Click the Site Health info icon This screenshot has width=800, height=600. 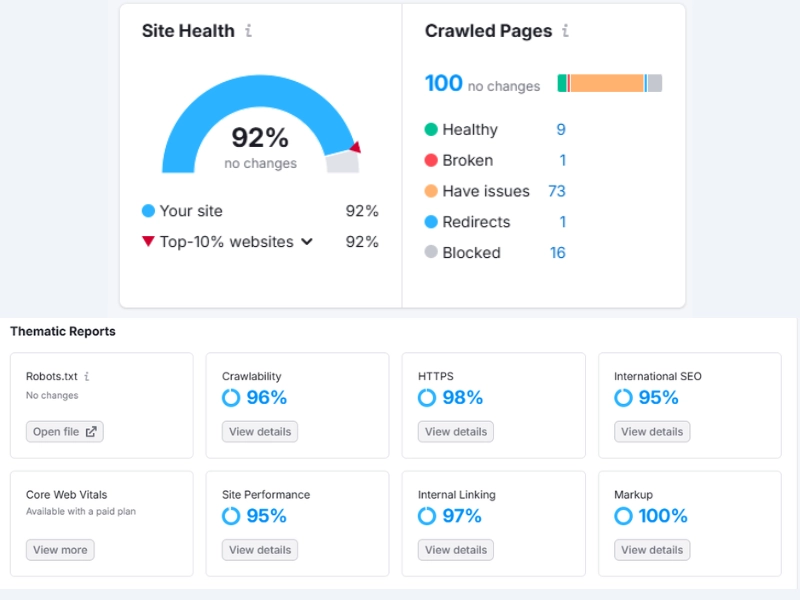248,31
